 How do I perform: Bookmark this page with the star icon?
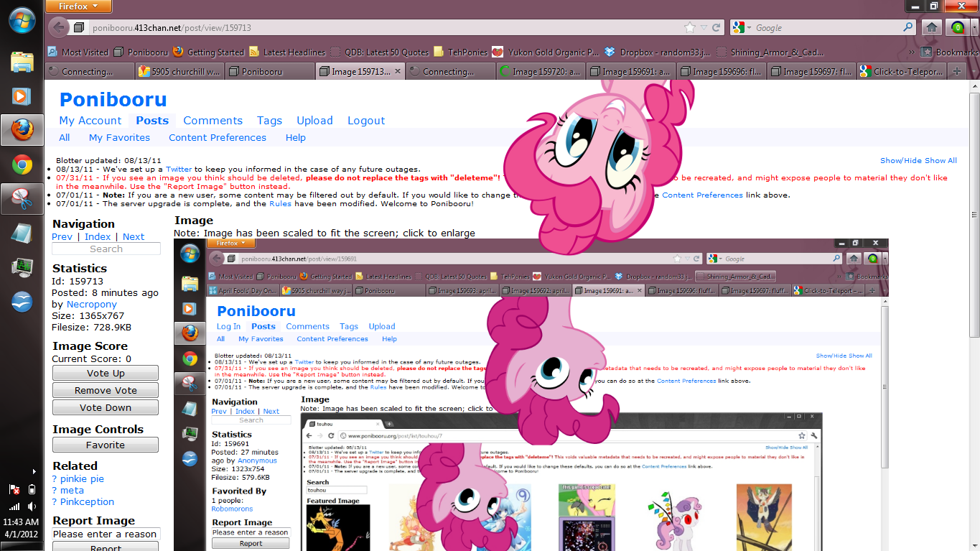click(x=690, y=27)
